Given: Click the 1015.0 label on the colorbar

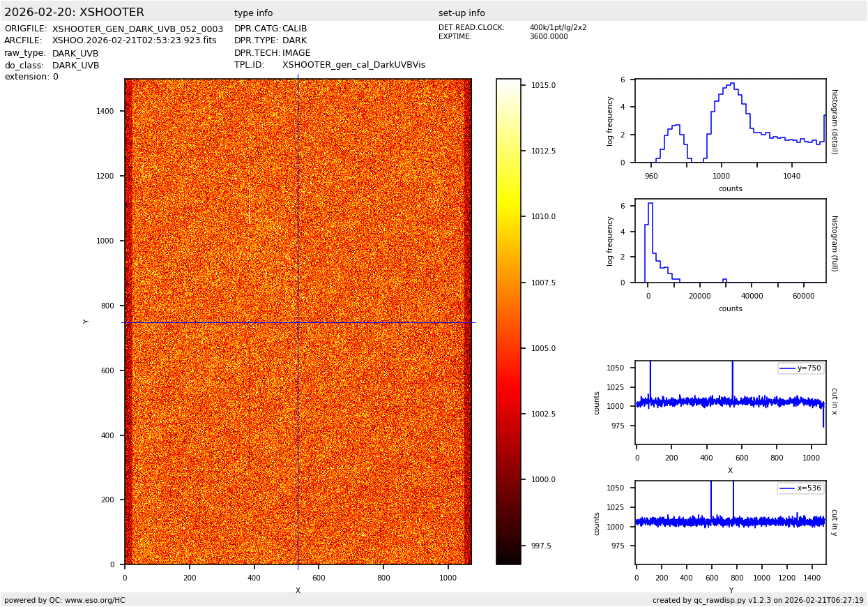Looking at the screenshot, I should point(543,85).
